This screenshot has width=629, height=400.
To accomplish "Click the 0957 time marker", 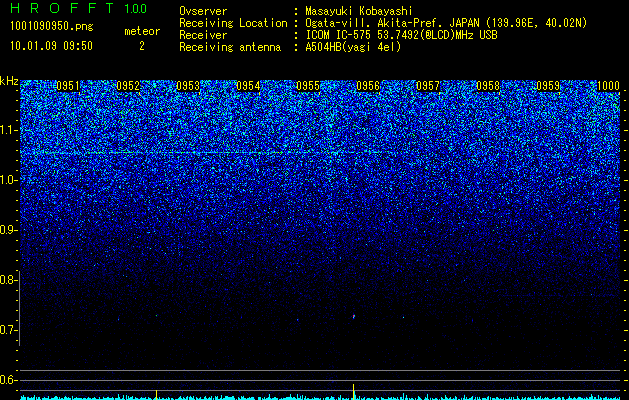I will tap(428, 86).
